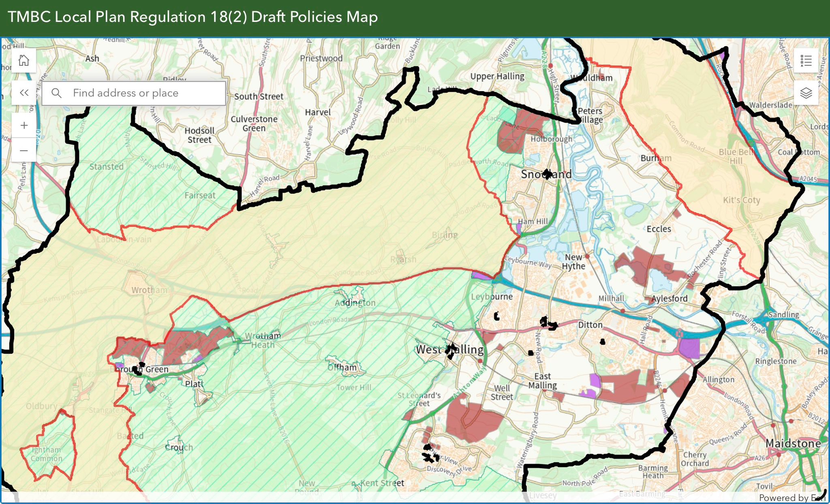This screenshot has height=504, width=830.
Task: Click the Ightham Common label
Action: [46, 454]
